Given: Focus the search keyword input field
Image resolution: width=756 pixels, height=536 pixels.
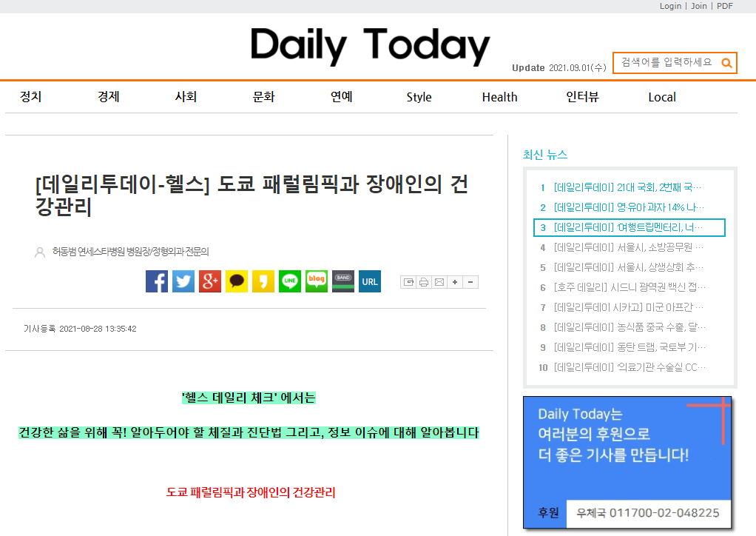Looking at the screenshot, I should click(x=667, y=62).
